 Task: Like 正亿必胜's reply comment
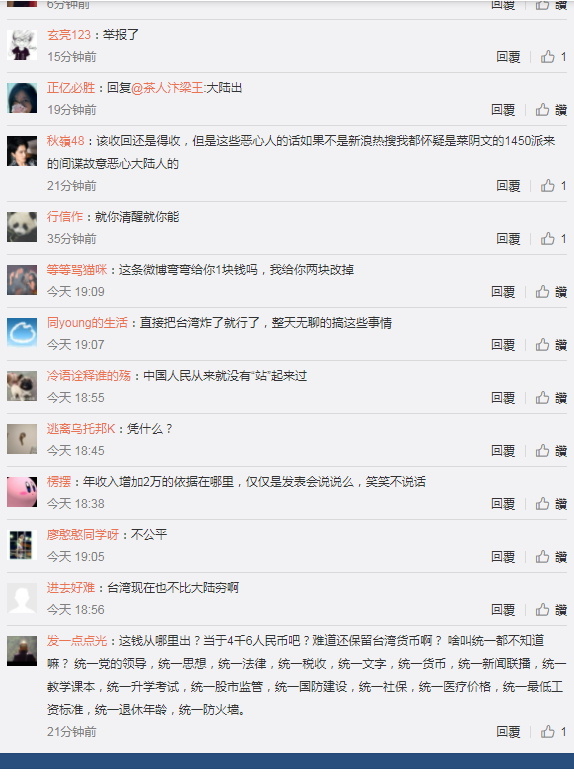point(551,110)
